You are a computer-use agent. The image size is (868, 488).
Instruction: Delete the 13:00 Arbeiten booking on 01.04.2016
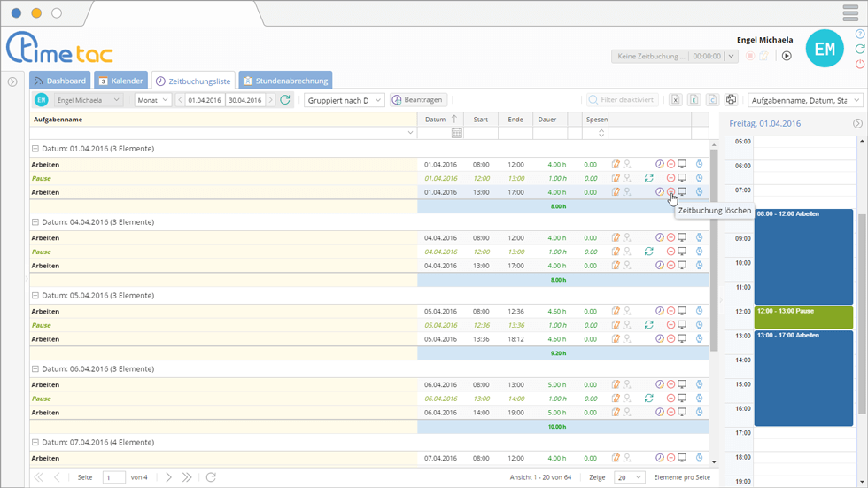(x=670, y=191)
